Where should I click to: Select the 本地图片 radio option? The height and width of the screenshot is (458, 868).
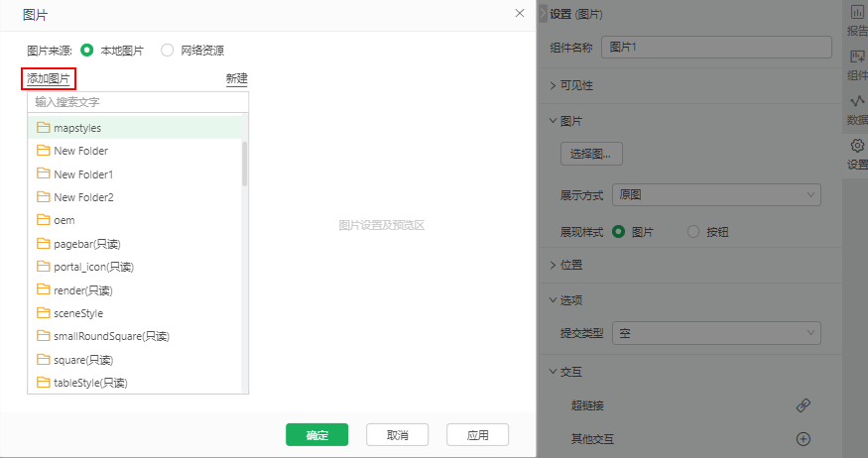[x=87, y=50]
